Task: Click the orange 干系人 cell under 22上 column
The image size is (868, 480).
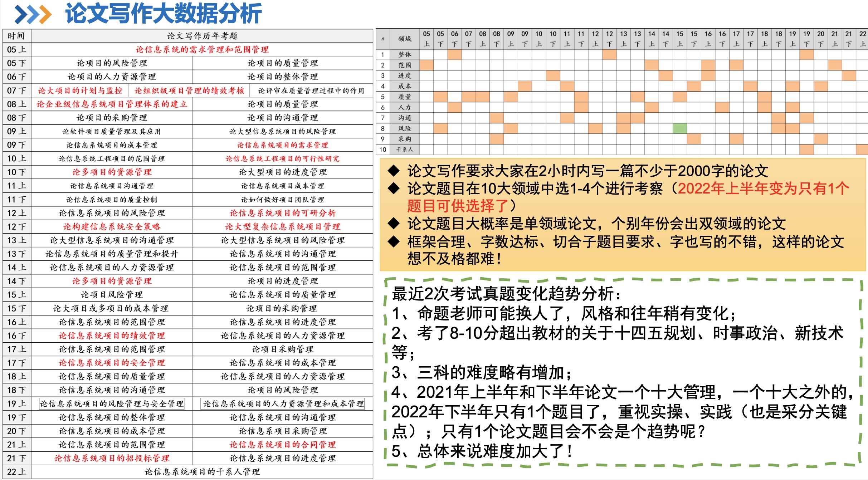Action: pos(862,149)
